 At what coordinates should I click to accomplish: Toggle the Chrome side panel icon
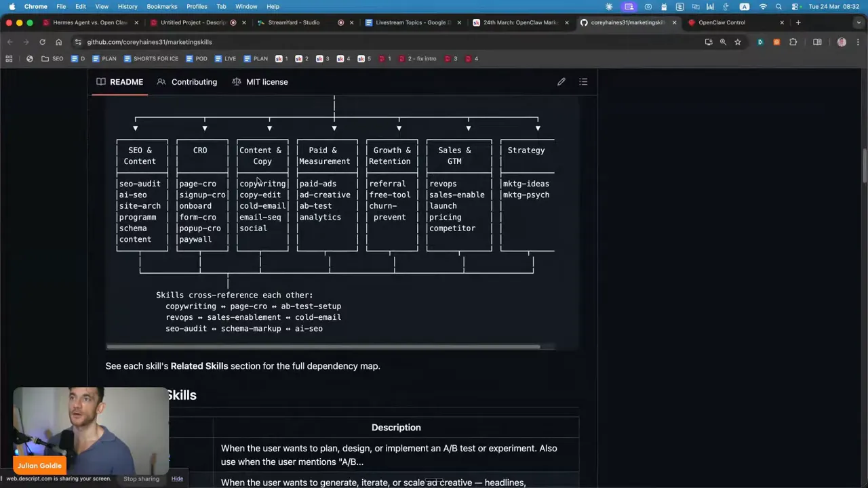tap(817, 42)
